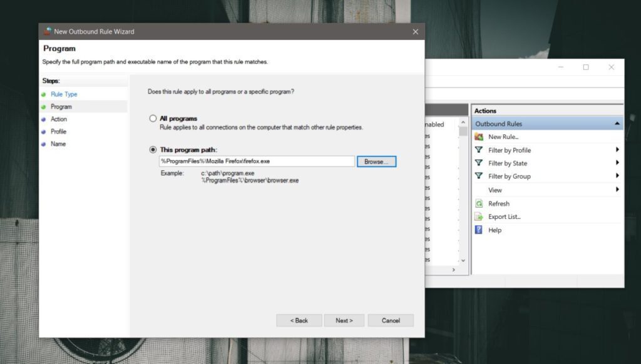
Task: Click the wizard title bar firewall icon
Action: pyautogui.click(x=46, y=31)
